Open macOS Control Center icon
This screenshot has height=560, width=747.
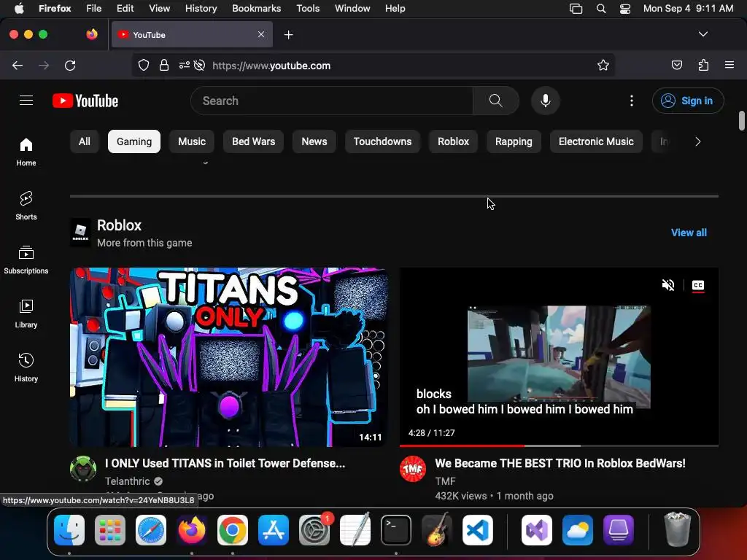point(625,8)
